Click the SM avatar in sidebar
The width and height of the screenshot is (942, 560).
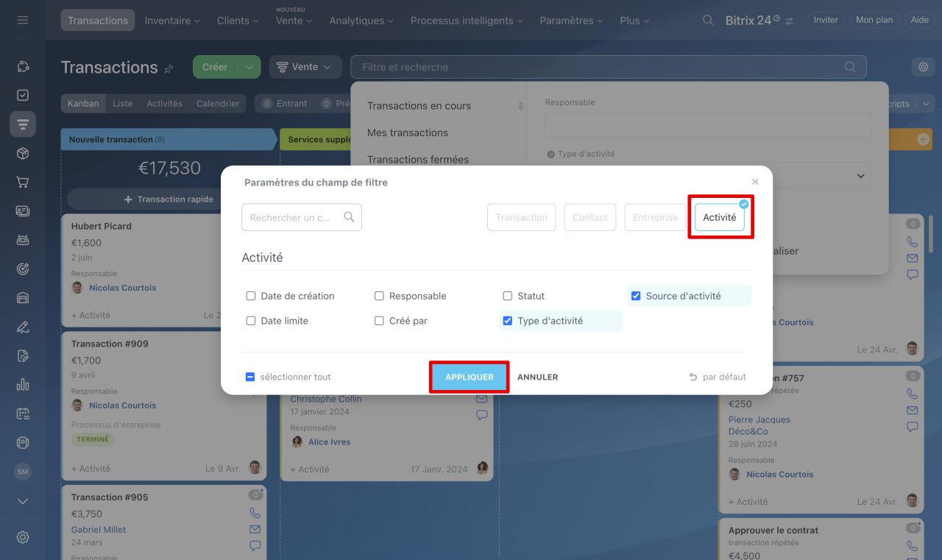[x=23, y=472]
